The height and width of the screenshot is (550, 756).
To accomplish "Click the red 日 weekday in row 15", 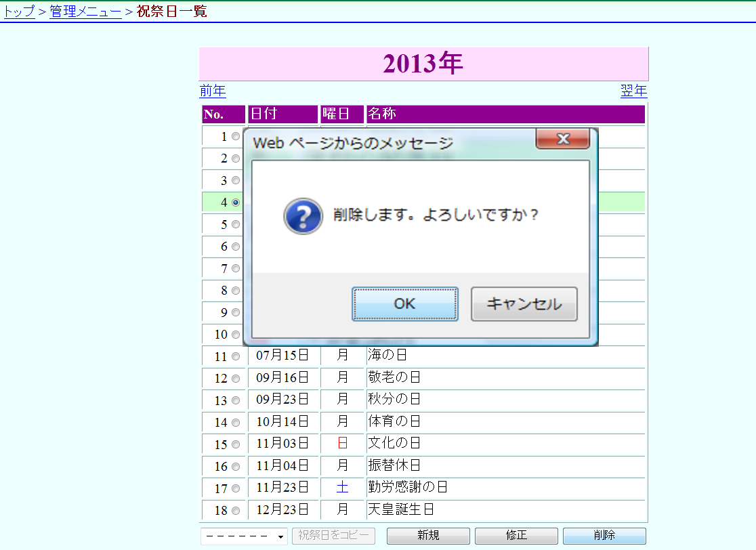I will click(x=342, y=443).
